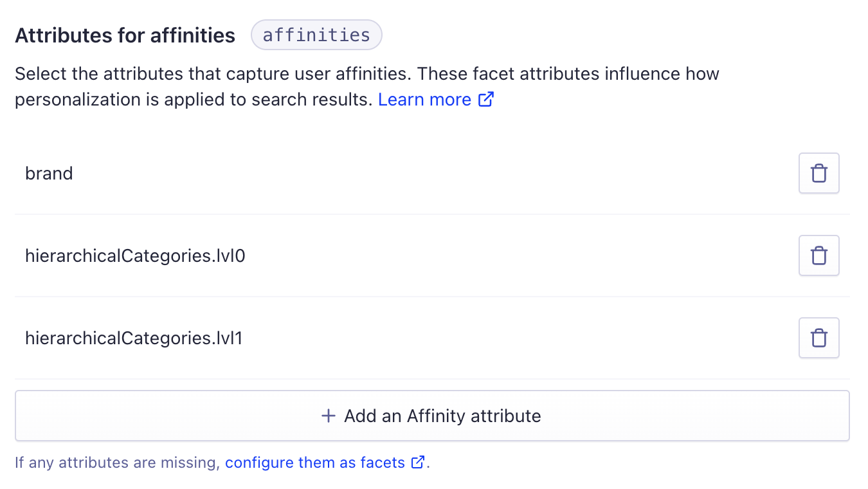Open the configure them as facets link
The image size is (868, 489).
click(x=314, y=462)
